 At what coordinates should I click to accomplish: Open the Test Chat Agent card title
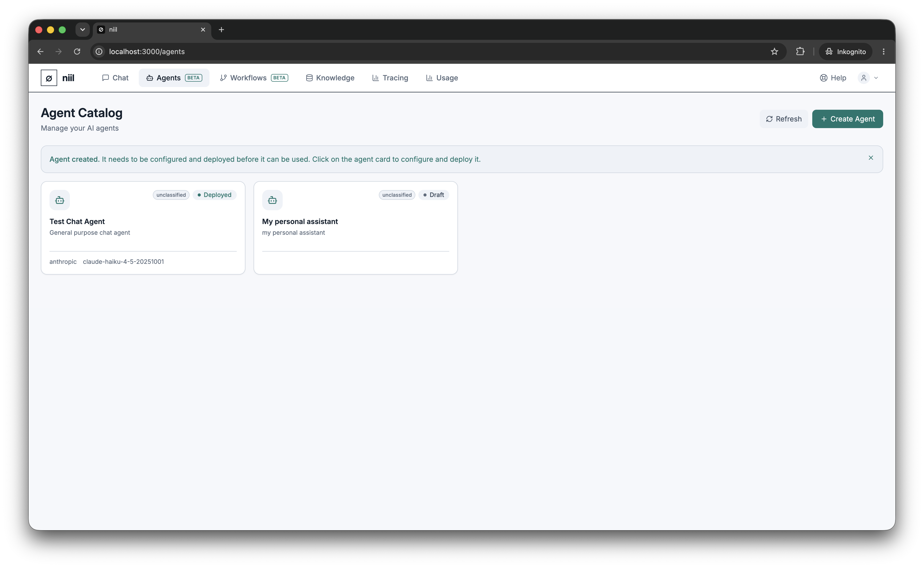coord(77,221)
